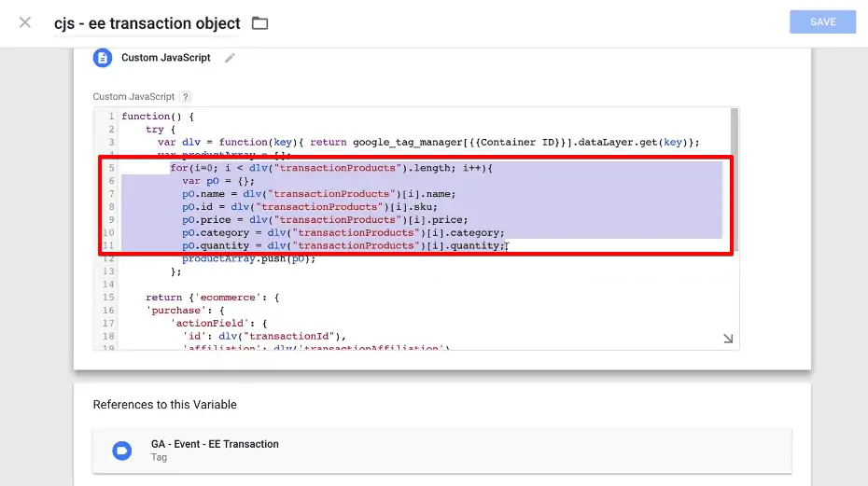Screen dimensions: 868x486
Task: Click the code editor vertical scrollbar
Action: 734,180
